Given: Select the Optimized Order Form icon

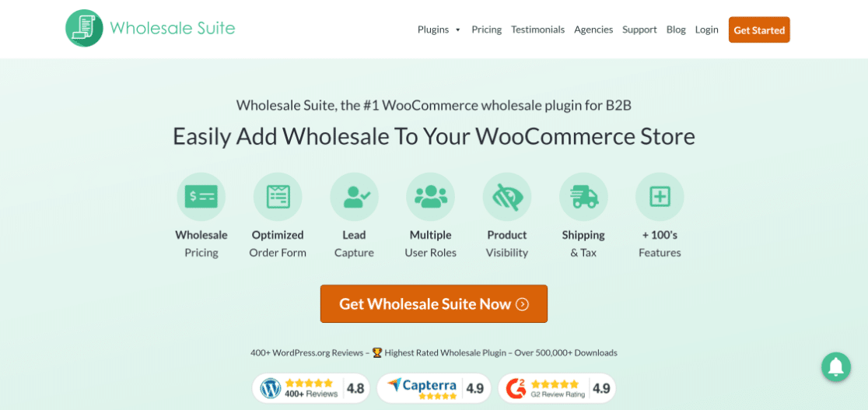Looking at the screenshot, I should [278, 197].
